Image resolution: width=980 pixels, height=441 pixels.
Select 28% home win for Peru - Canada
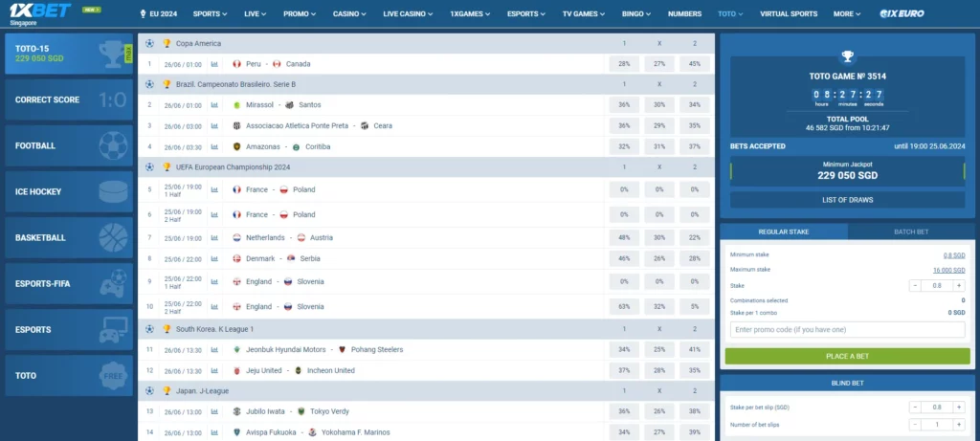pos(624,64)
